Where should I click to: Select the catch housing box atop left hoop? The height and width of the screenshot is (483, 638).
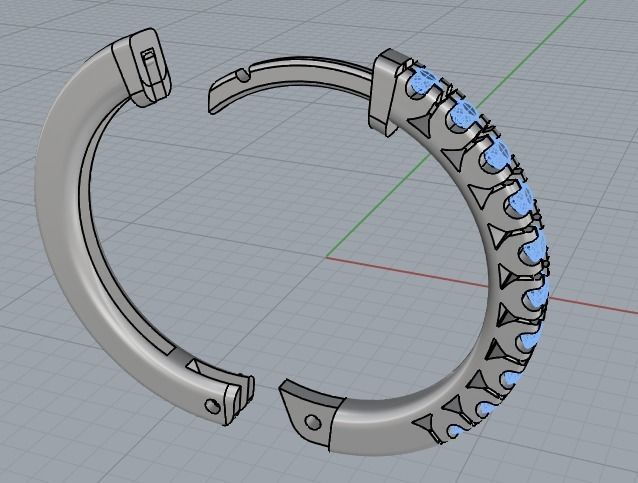(x=142, y=66)
